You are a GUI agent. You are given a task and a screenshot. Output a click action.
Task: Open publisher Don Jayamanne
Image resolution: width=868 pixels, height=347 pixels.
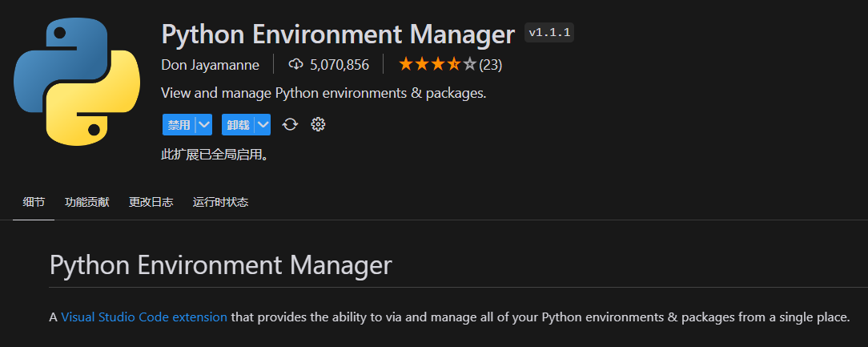211,65
